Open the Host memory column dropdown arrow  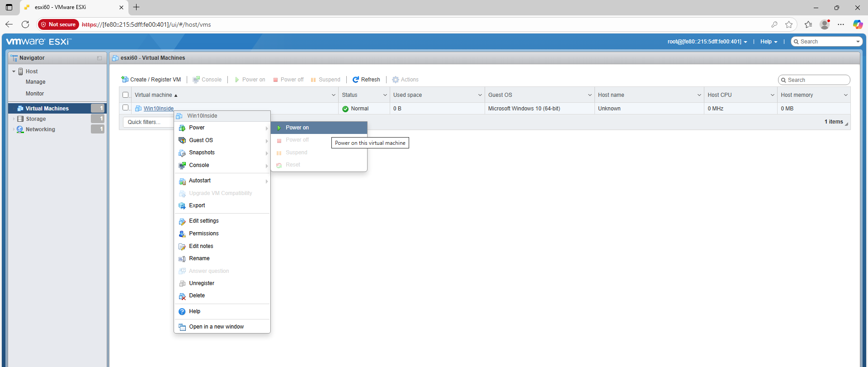coord(846,95)
